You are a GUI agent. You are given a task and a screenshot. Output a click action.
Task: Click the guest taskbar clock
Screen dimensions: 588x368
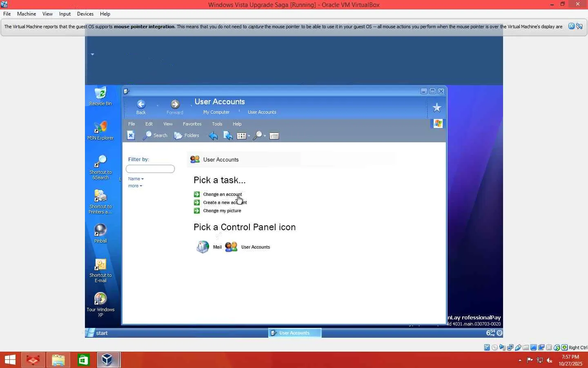tap(490, 333)
